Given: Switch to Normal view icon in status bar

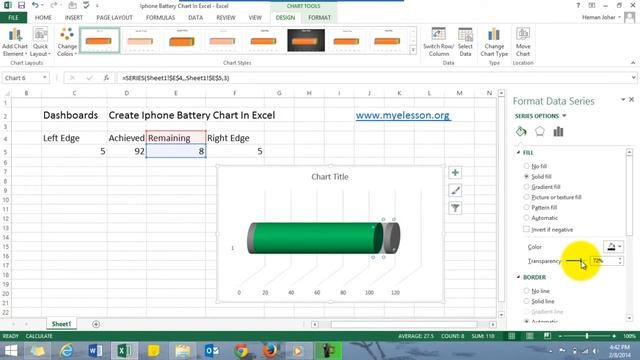Looking at the screenshot, I should 511,336.
